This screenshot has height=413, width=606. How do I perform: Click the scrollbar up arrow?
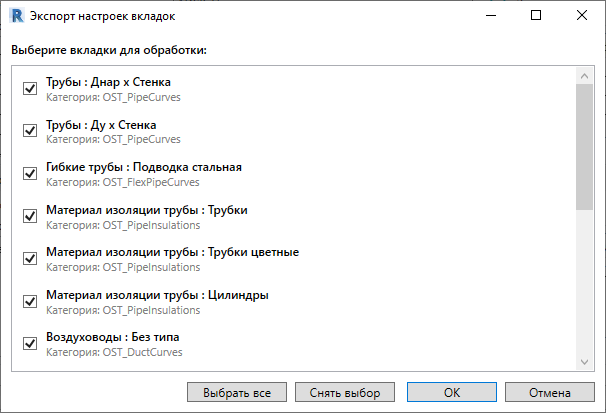(x=584, y=76)
